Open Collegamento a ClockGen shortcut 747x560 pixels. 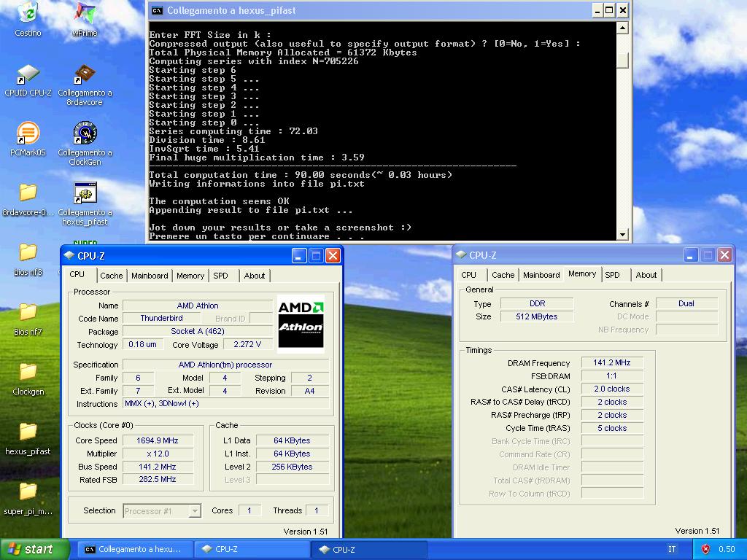85,144
